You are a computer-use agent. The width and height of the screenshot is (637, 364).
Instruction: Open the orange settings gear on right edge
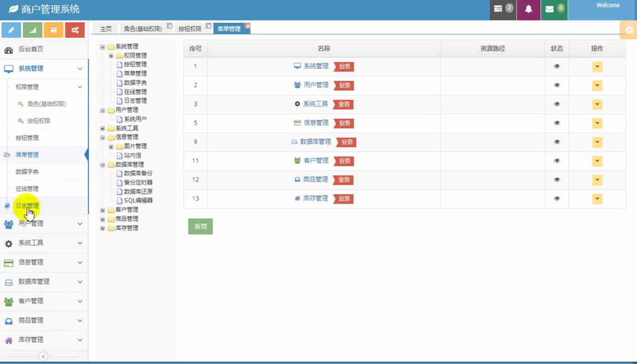coord(629,30)
